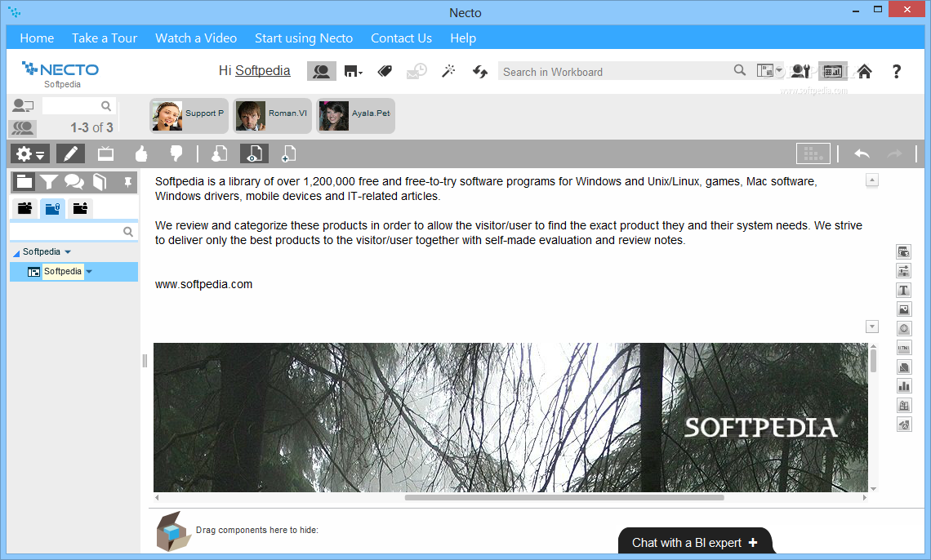The height and width of the screenshot is (560, 931).
Task: Open Watch a Video menu
Action: pos(196,38)
